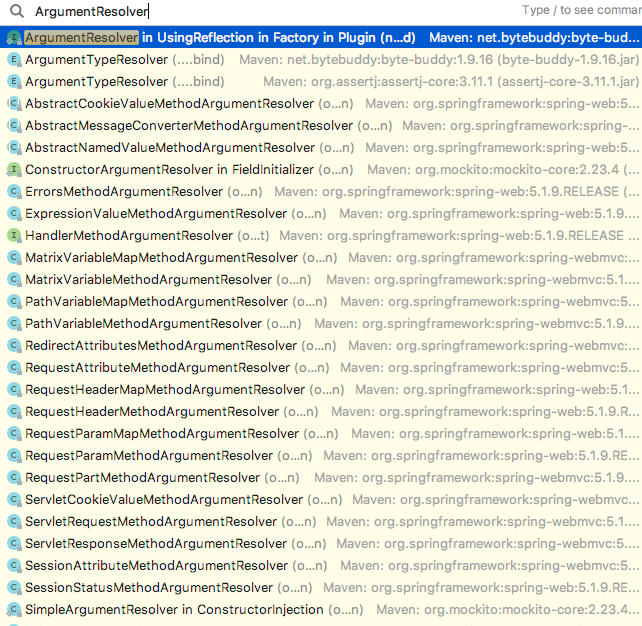Open SessionAttributeMethodArgumentResolver result

point(321,565)
